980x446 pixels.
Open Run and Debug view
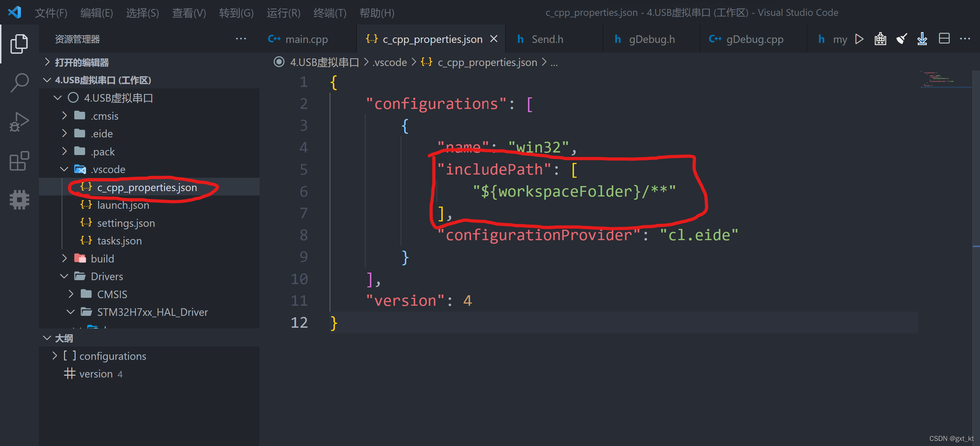click(x=19, y=122)
